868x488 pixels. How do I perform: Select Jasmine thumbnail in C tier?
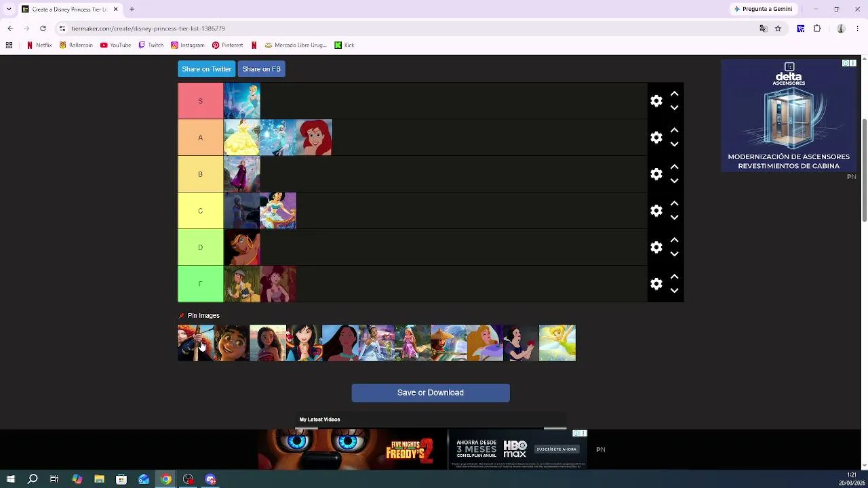[x=278, y=211]
